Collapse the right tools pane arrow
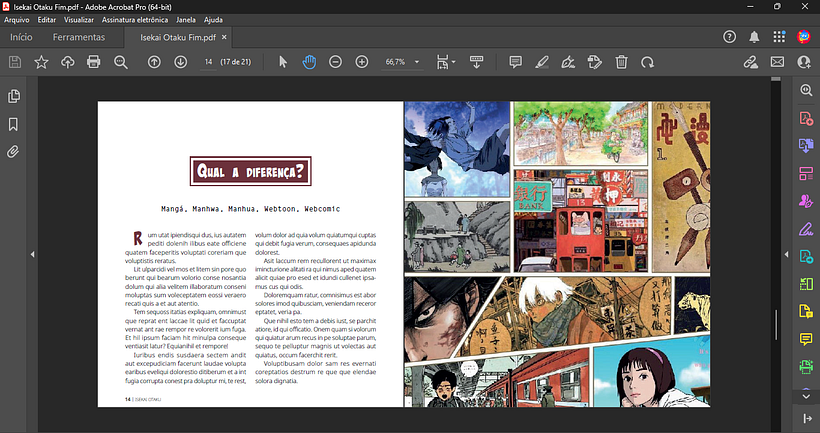This screenshot has height=433, width=820. tap(786, 254)
